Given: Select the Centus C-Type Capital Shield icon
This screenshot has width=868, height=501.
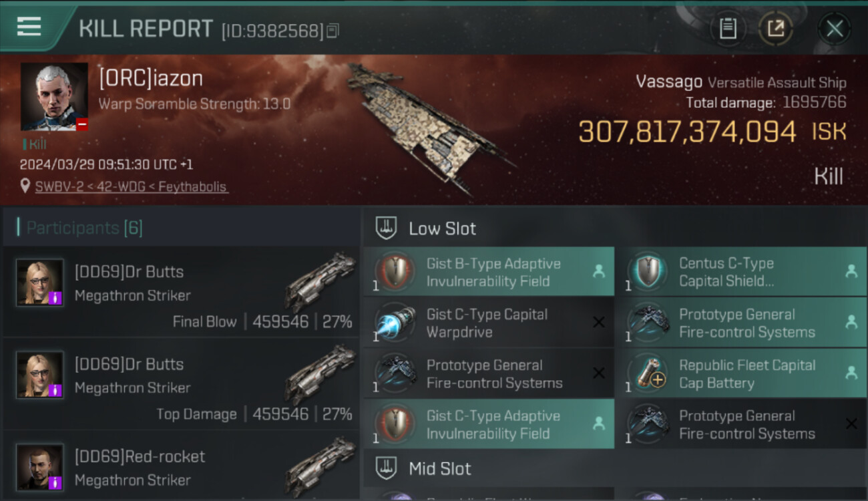Looking at the screenshot, I should click(x=648, y=272).
